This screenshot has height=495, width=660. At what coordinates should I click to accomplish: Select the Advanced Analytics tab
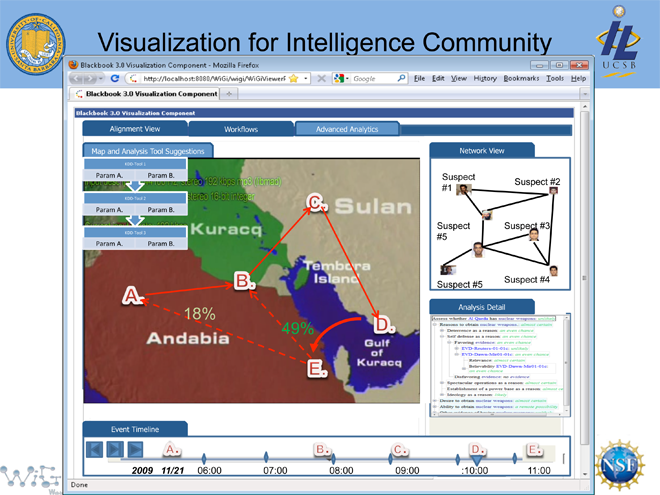coord(346,129)
